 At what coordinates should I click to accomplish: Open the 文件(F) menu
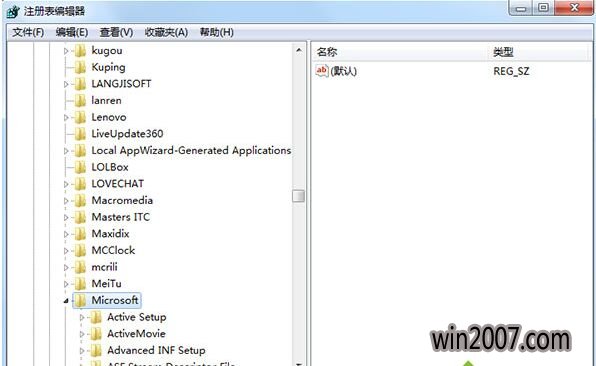click(x=28, y=32)
